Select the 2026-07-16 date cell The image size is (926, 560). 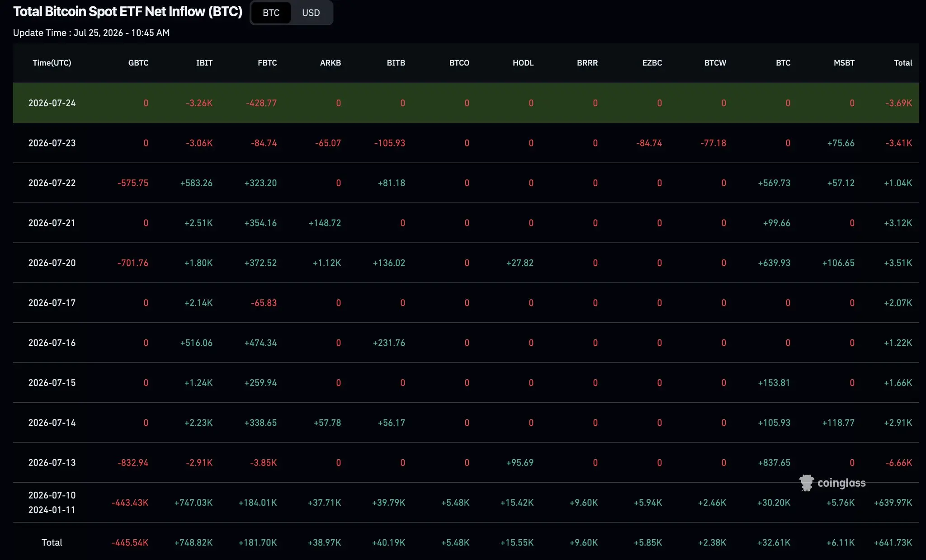[x=52, y=343]
